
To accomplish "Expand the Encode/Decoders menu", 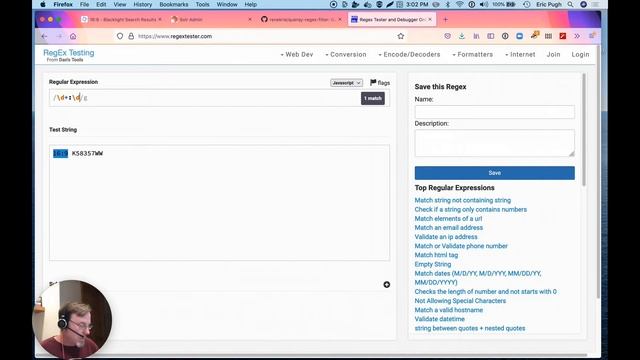I will point(409,54).
